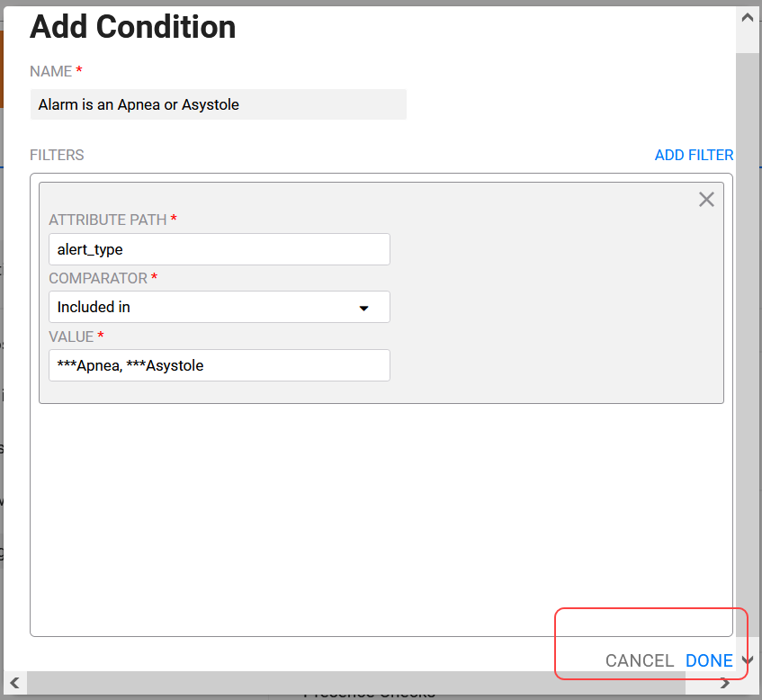The image size is (762, 700).
Task: Click the ATTRIBUTE PATH input containing alert_type
Action: tap(219, 249)
